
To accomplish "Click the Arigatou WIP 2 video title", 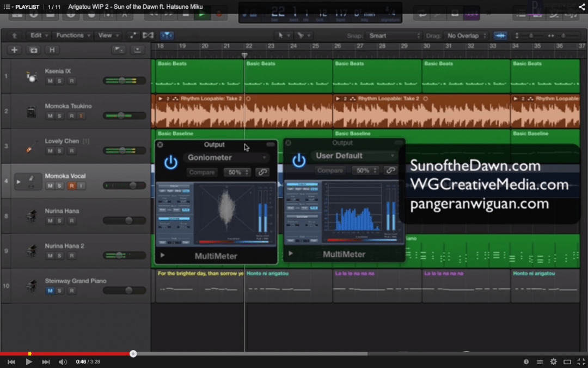I will click(136, 7).
